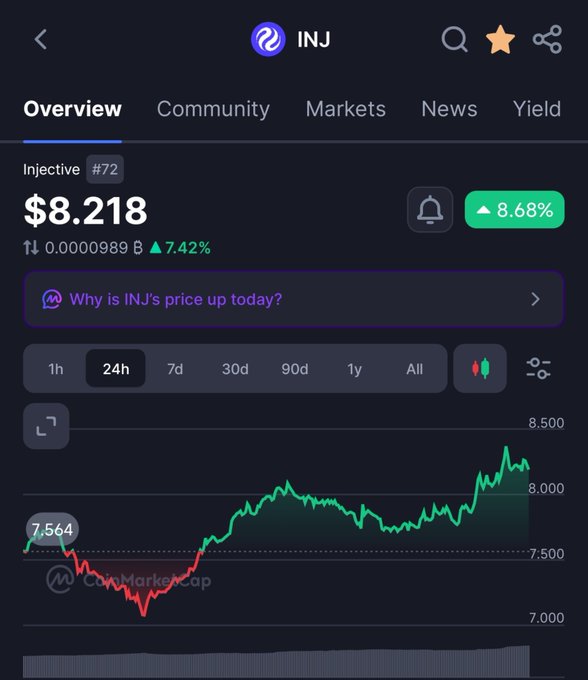This screenshot has width=588, height=680.
Task: Tap the volume bars below chart
Action: [276, 662]
